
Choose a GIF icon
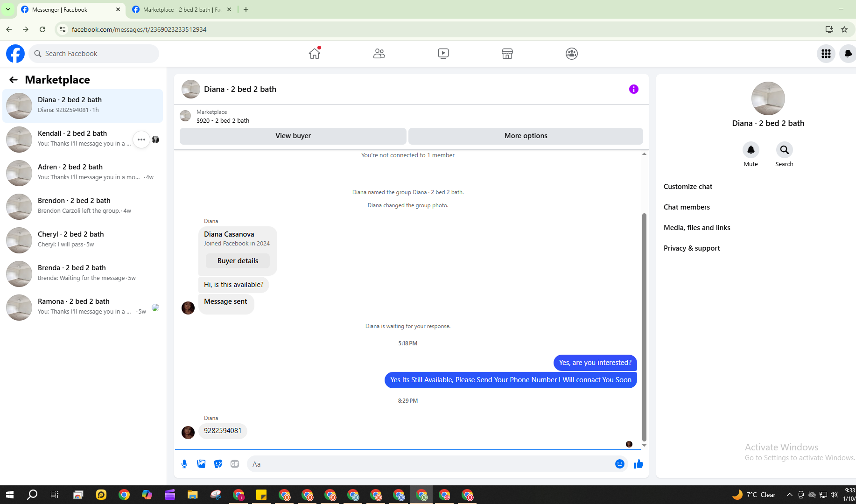click(235, 464)
